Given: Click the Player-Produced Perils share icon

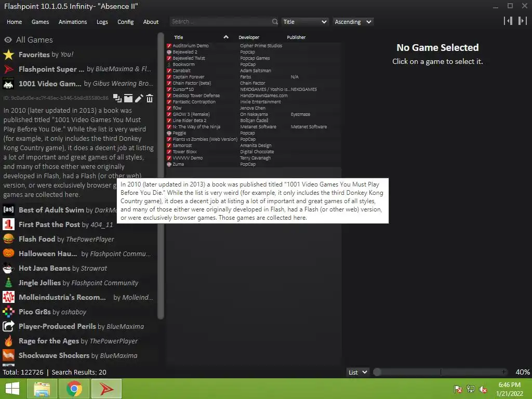Looking at the screenshot, I should pos(8,326).
